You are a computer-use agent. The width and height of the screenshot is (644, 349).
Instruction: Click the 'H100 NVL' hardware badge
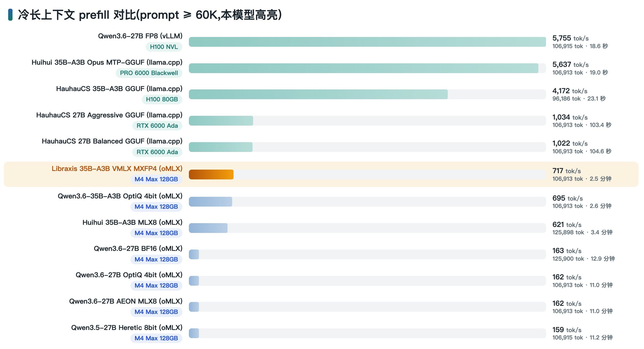pyautogui.click(x=164, y=47)
